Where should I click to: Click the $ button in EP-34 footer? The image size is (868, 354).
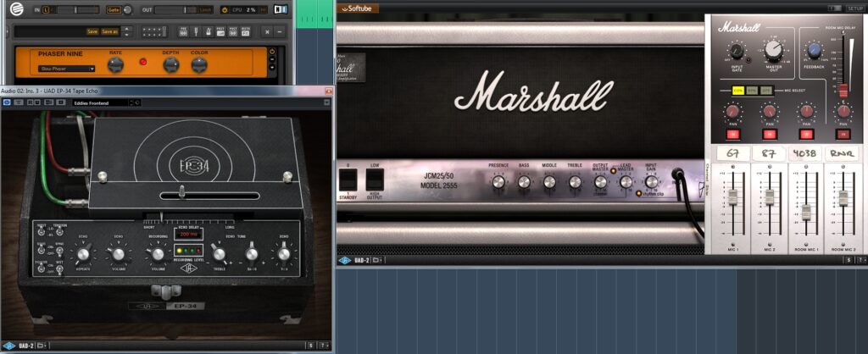click(x=312, y=346)
